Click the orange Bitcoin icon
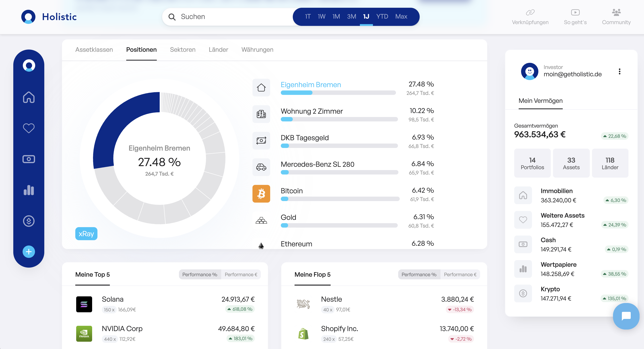This screenshot has width=644, height=349. coord(261,194)
